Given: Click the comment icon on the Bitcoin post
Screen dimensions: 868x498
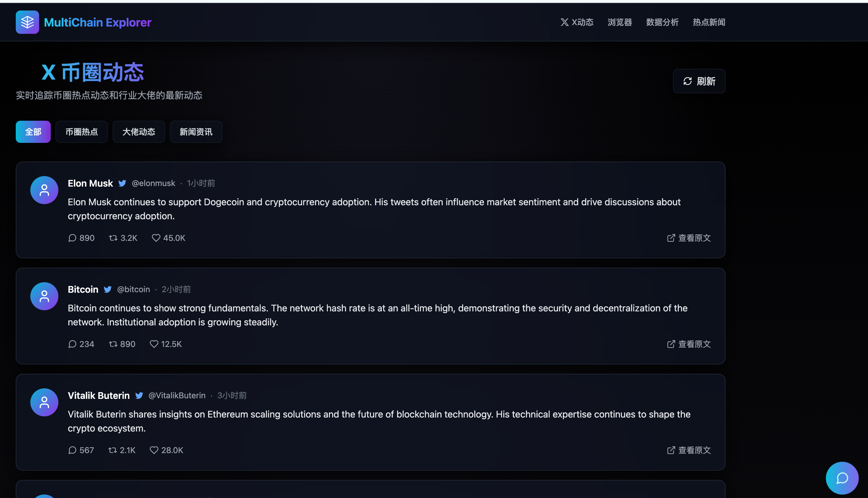Looking at the screenshot, I should tap(72, 344).
